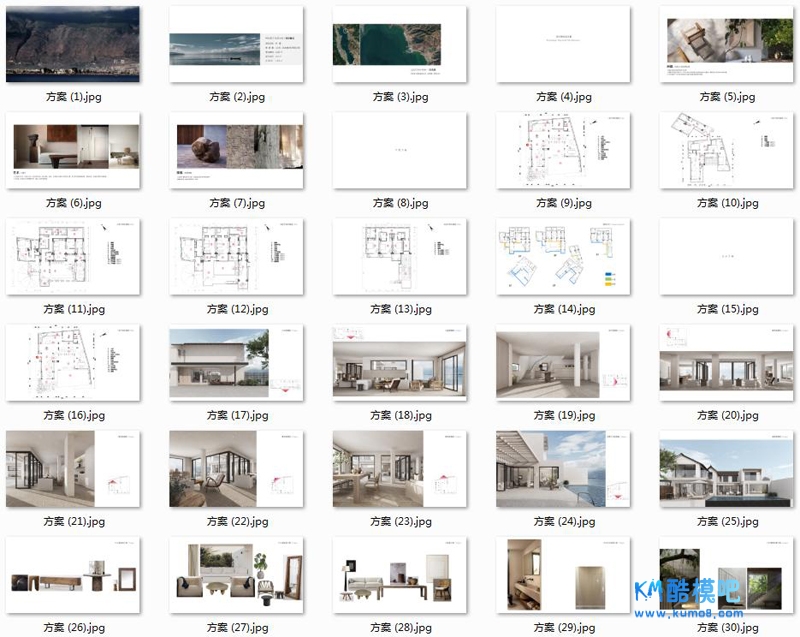
Task: Select the blank title page 方案 (4).jpg
Action: (563, 45)
